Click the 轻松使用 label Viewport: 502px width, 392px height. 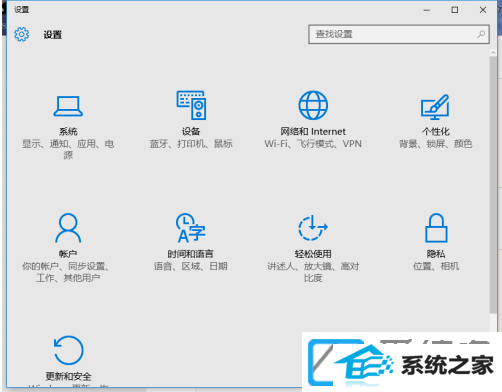(313, 254)
